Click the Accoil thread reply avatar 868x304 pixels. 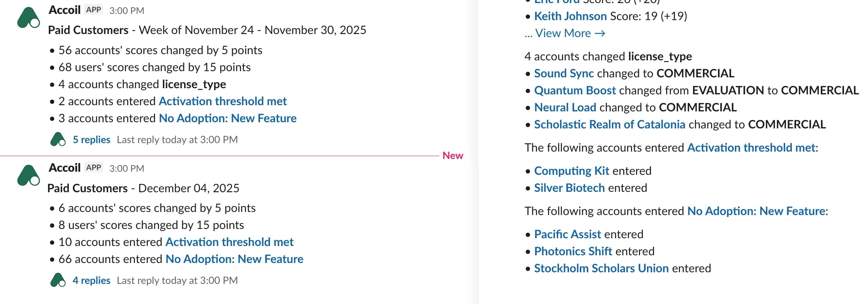[x=58, y=139]
